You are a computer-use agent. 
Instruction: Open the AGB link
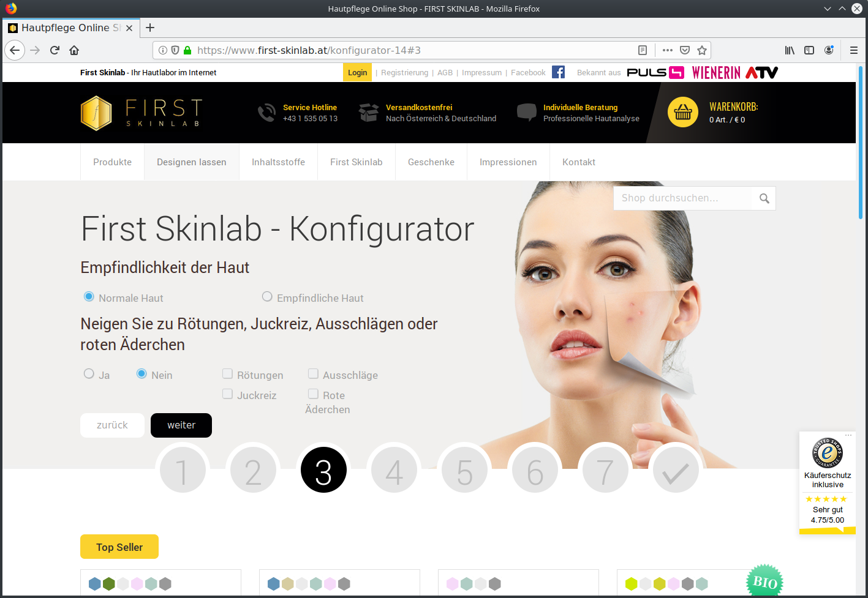click(445, 72)
